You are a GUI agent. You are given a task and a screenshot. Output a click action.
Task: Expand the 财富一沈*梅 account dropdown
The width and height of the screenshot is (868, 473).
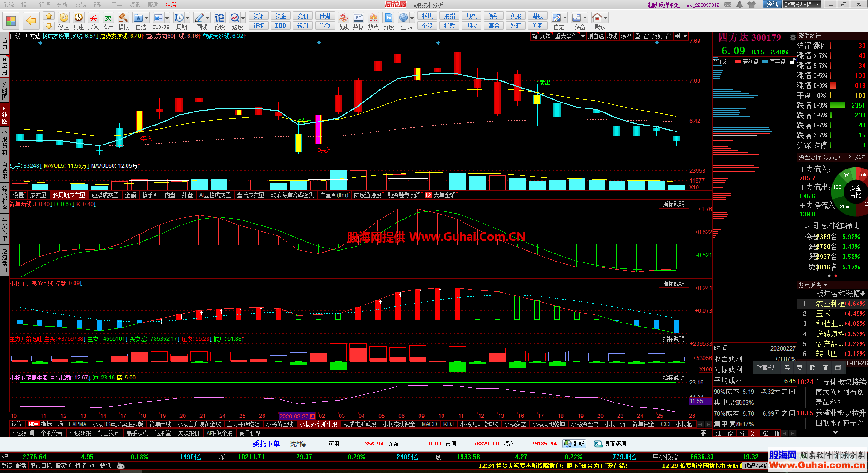click(x=818, y=5)
